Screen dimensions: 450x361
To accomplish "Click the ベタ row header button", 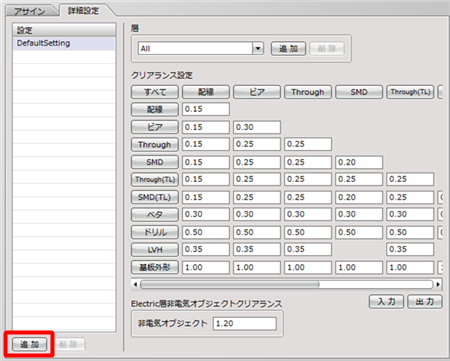I will point(155,214).
